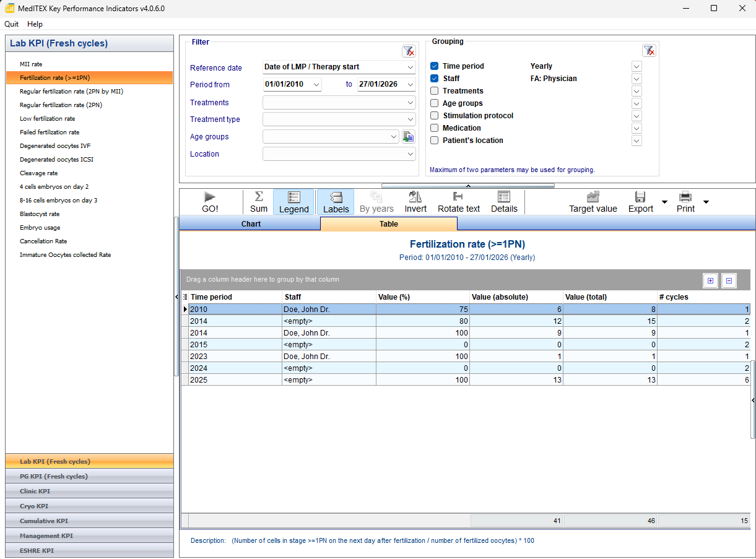
Task: Run the query with the GO! button
Action: coord(210,202)
